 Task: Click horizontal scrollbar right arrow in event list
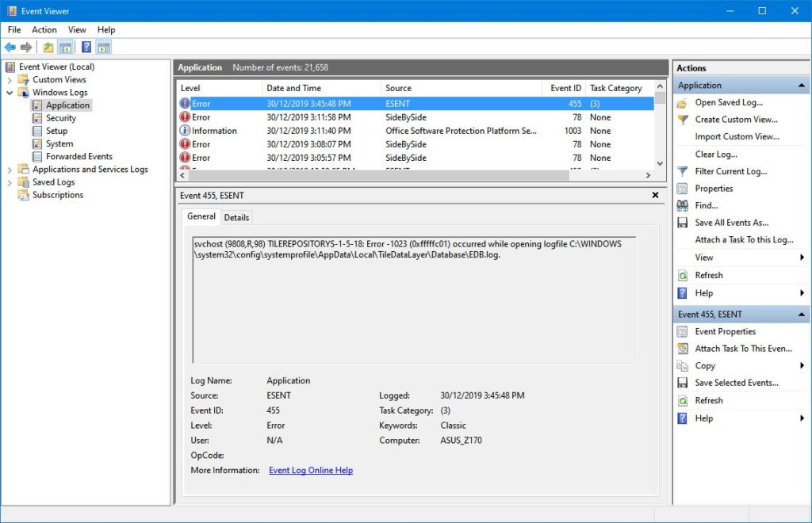649,175
